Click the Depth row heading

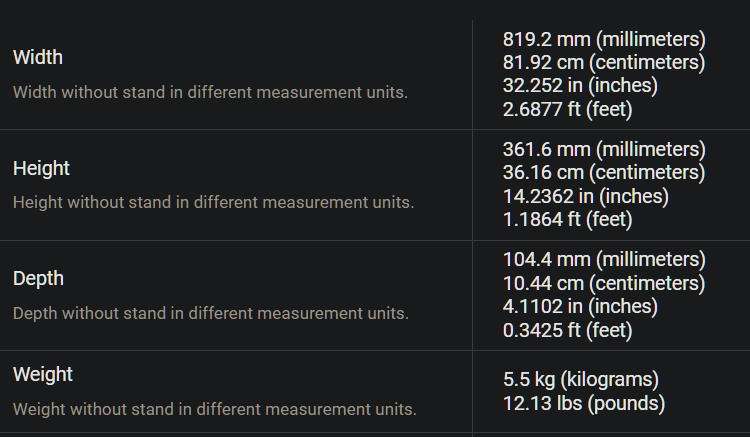[38, 279]
